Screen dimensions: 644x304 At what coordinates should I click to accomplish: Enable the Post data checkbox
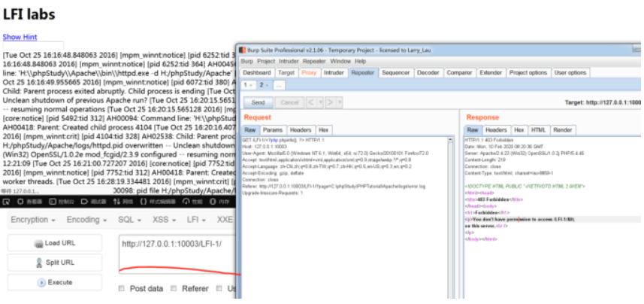(x=122, y=288)
